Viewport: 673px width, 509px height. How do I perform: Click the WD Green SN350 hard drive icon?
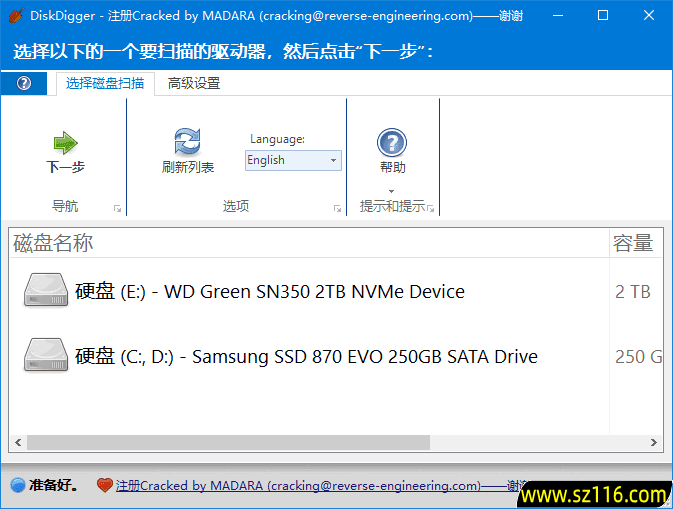[x=46, y=291]
